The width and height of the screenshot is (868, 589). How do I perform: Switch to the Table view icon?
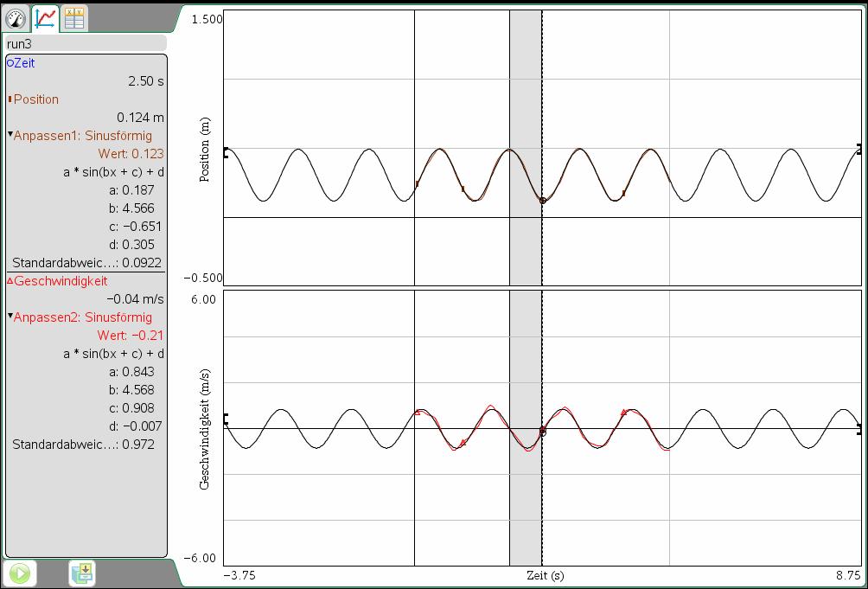tap(74, 17)
